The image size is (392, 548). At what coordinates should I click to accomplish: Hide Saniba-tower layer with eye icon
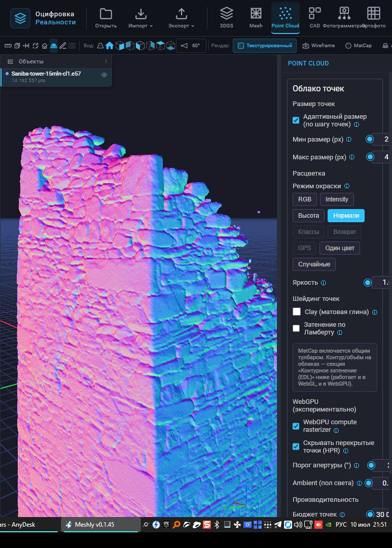(104, 75)
